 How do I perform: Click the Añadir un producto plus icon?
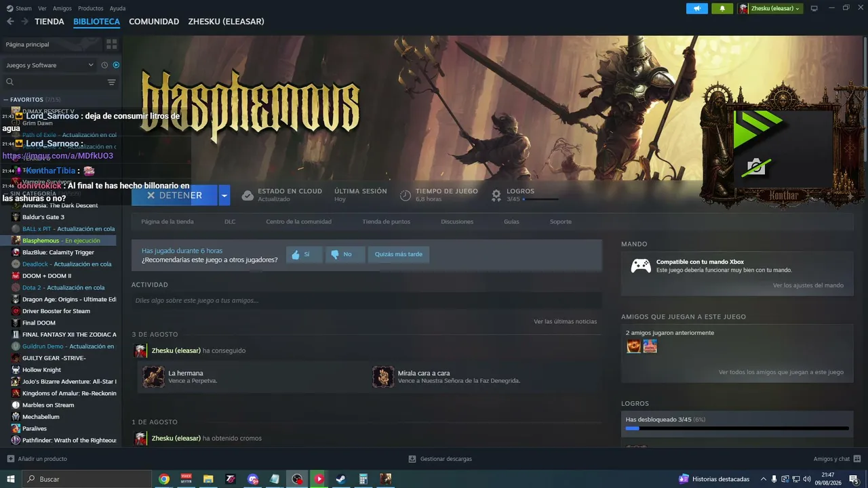click(x=11, y=459)
